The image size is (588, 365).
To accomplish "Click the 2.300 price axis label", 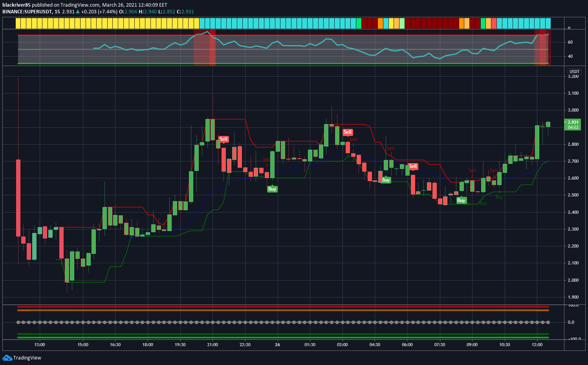I will tap(573, 229).
